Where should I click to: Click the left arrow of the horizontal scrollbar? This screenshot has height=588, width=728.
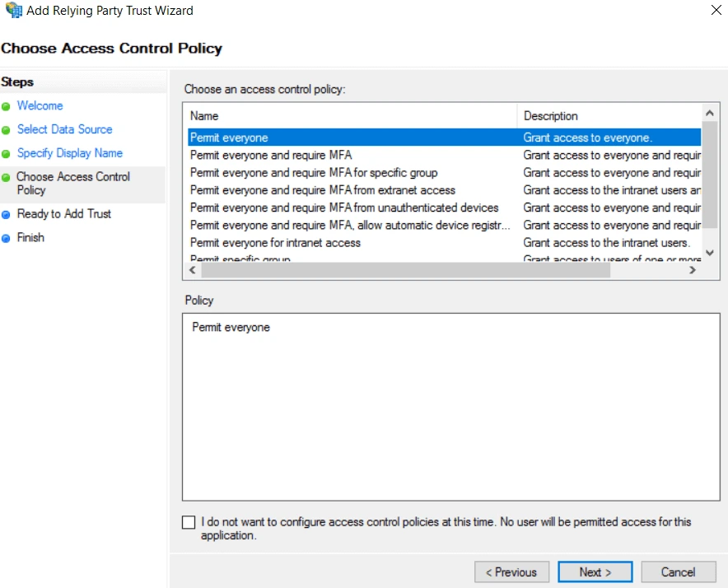click(192, 269)
